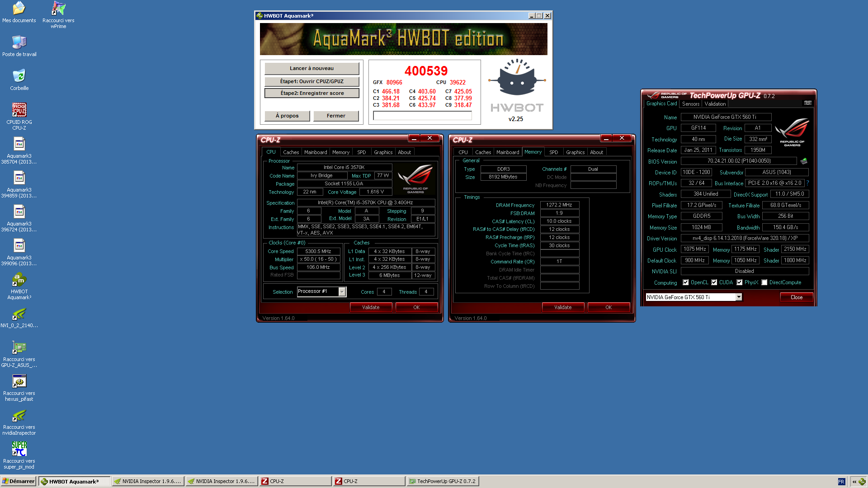This screenshot has height=488, width=868.
Task: Click Close button in GPU-Z
Action: pyautogui.click(x=797, y=297)
